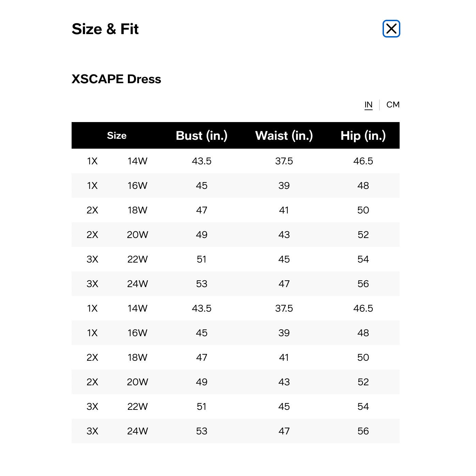
Task: Click hip value 56 in last row
Action: point(363,431)
